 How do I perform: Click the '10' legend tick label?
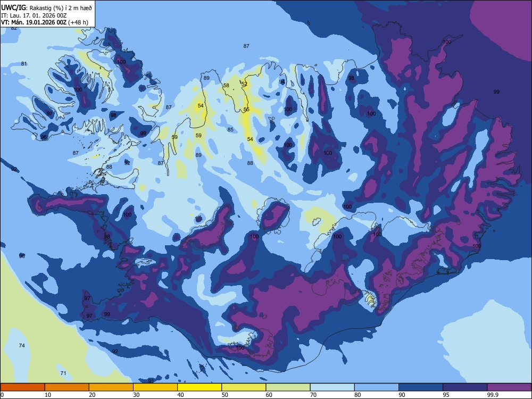[x=48, y=395]
